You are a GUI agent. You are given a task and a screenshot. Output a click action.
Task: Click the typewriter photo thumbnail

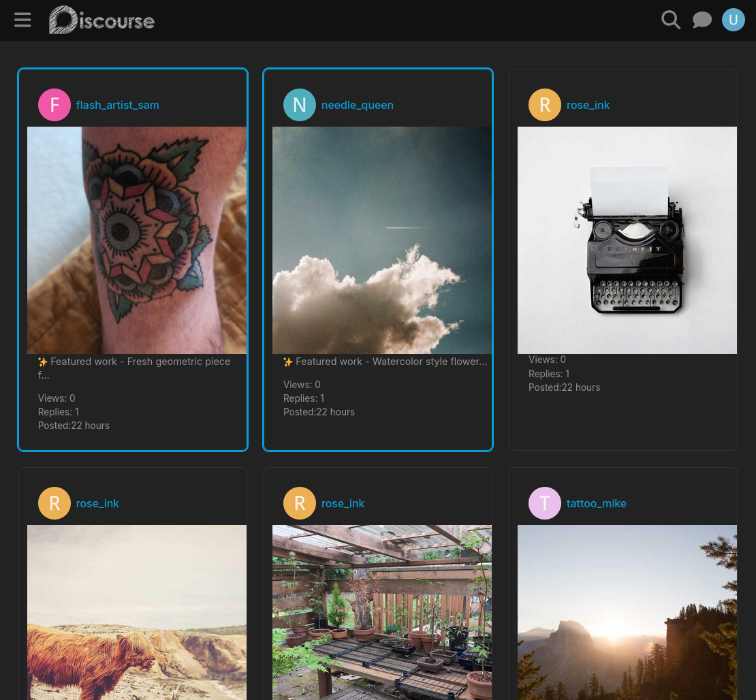[627, 240]
